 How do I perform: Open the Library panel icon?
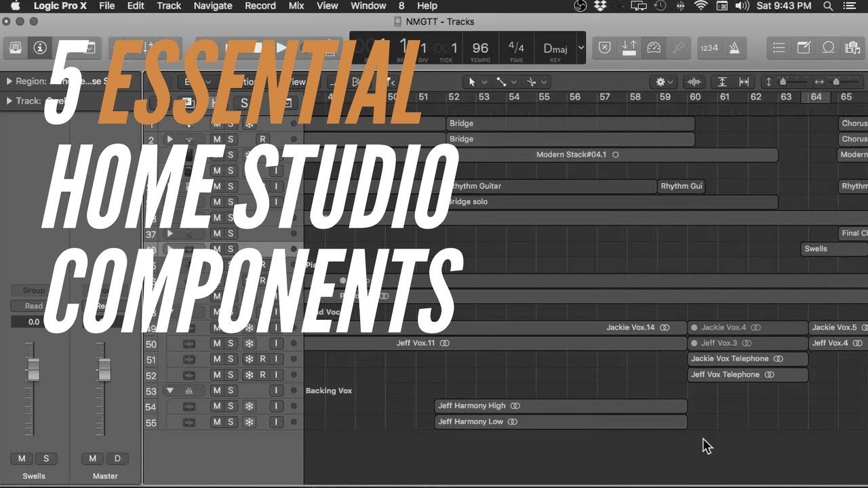pos(15,47)
